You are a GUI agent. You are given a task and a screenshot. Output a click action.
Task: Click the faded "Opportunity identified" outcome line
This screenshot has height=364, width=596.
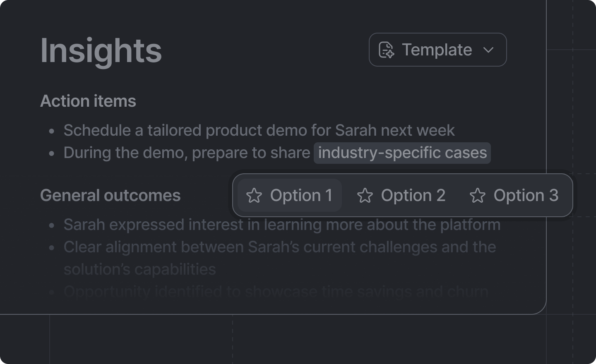coord(275,292)
